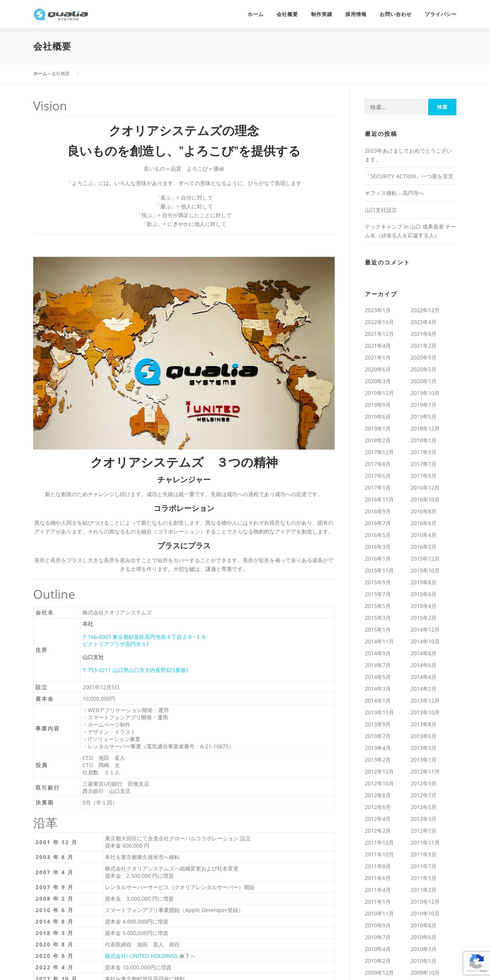This screenshot has height=980, width=490.
Task: Open the 2010年4月 archive
Action: (377, 949)
